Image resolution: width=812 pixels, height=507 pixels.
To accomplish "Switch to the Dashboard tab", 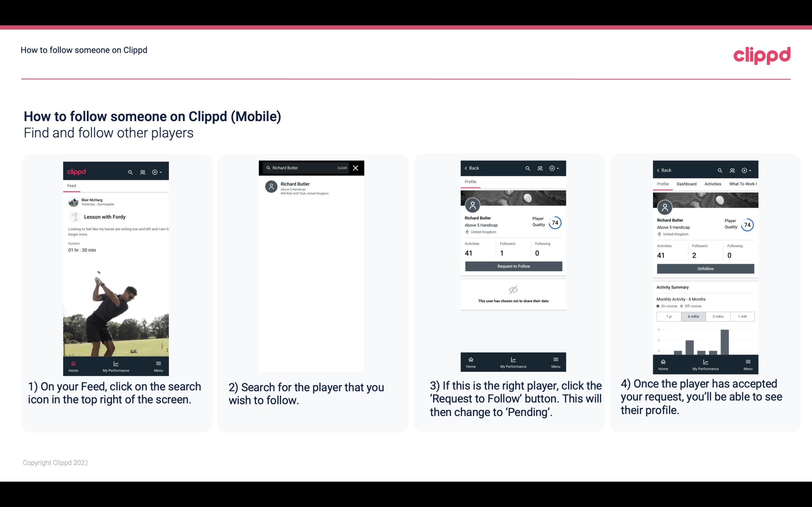I will [x=687, y=183].
